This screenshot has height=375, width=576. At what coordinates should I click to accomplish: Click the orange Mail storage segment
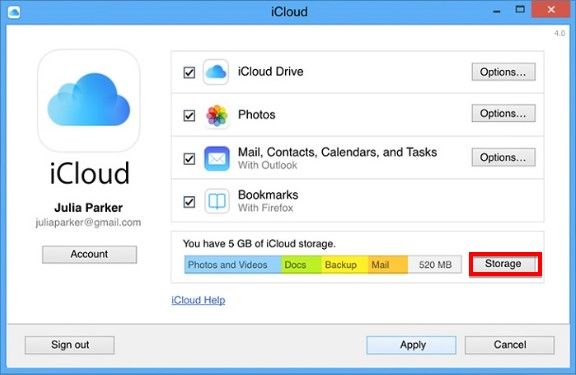[388, 264]
